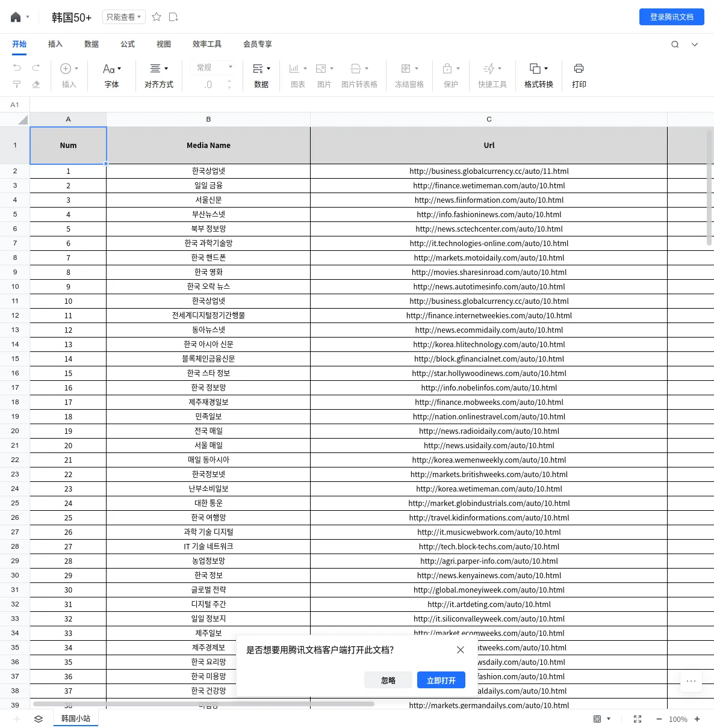Select column C header
The width and height of the screenshot is (714, 728).
coord(489,119)
